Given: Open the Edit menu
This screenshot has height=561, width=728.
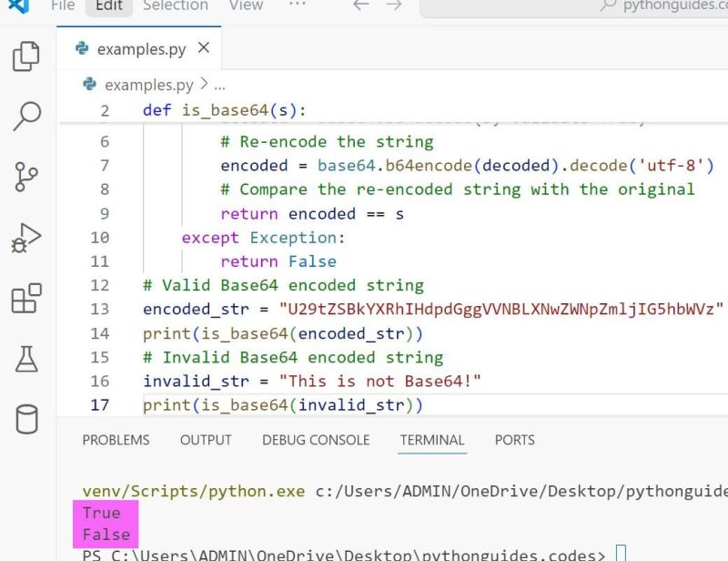Looking at the screenshot, I should [107, 5].
